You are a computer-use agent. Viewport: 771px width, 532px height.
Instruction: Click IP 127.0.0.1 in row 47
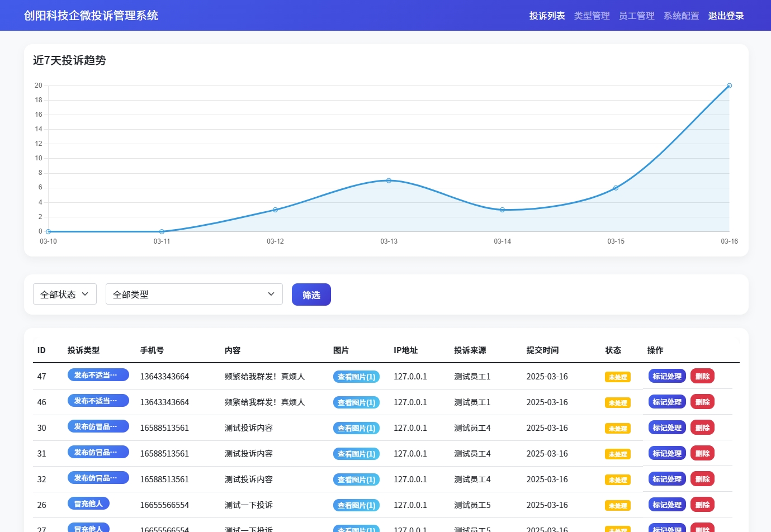click(x=410, y=377)
